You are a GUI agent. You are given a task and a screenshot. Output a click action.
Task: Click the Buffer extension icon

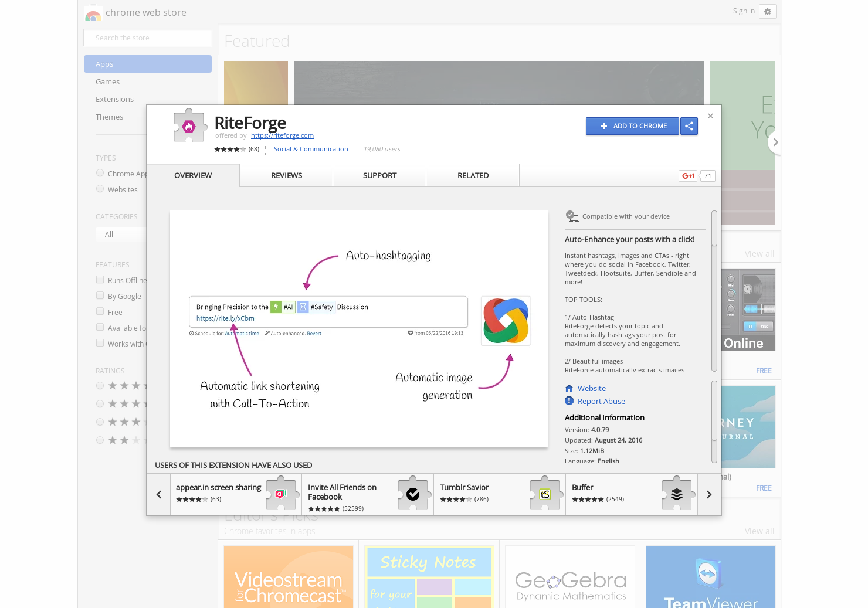click(677, 494)
